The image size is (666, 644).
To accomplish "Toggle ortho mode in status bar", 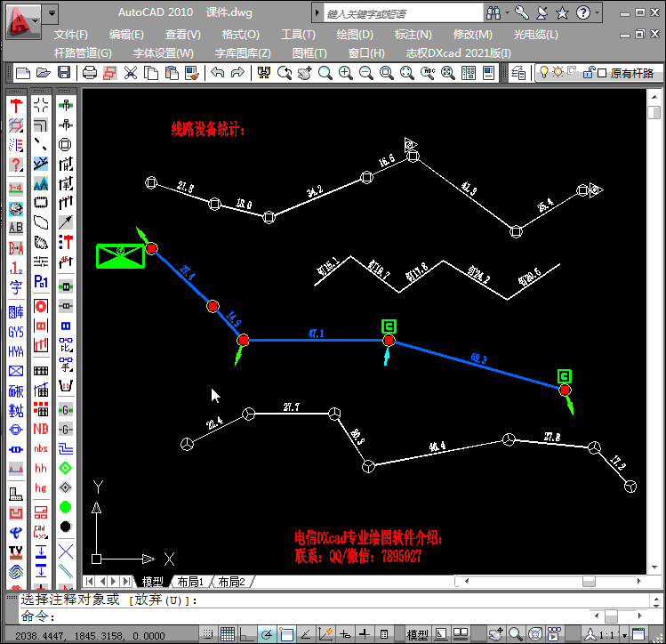I will tap(247, 634).
